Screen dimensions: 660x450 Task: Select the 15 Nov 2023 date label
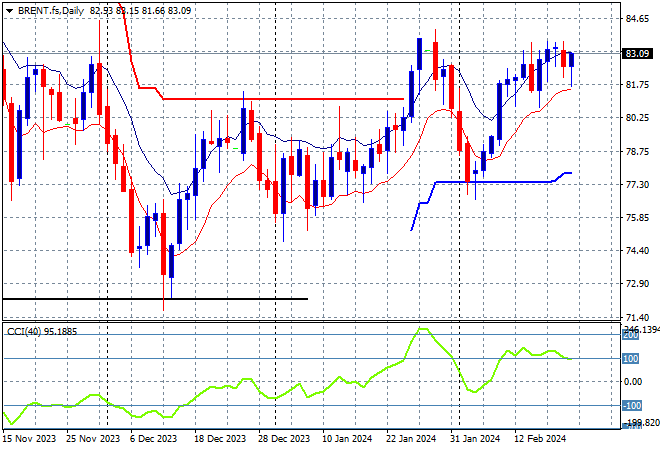(x=31, y=438)
